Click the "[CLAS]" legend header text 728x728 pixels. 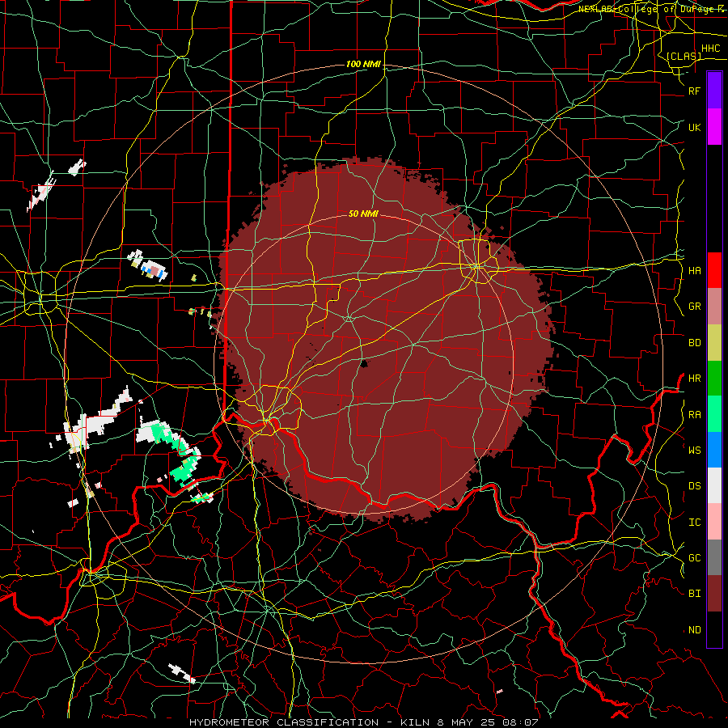(684, 56)
